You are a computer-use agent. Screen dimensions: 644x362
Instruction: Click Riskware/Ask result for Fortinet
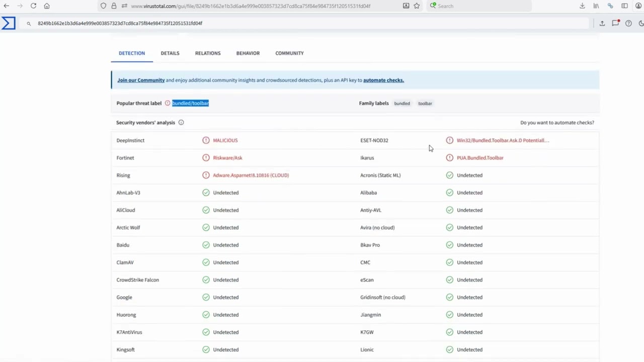click(227, 158)
